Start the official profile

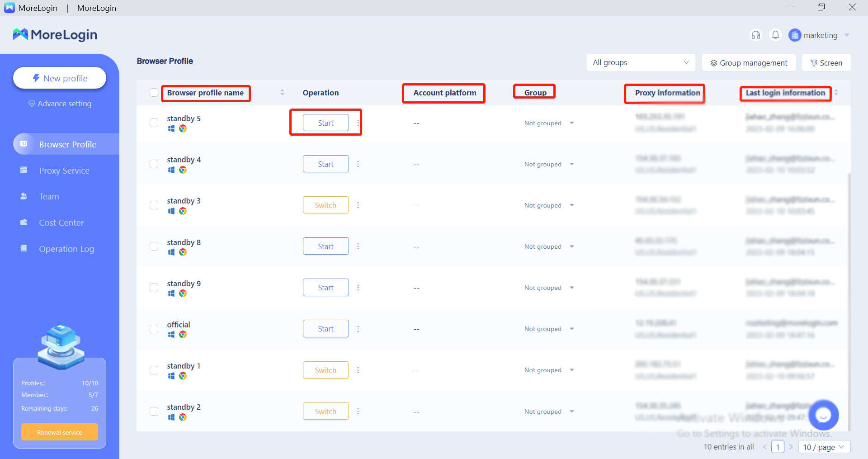325,329
